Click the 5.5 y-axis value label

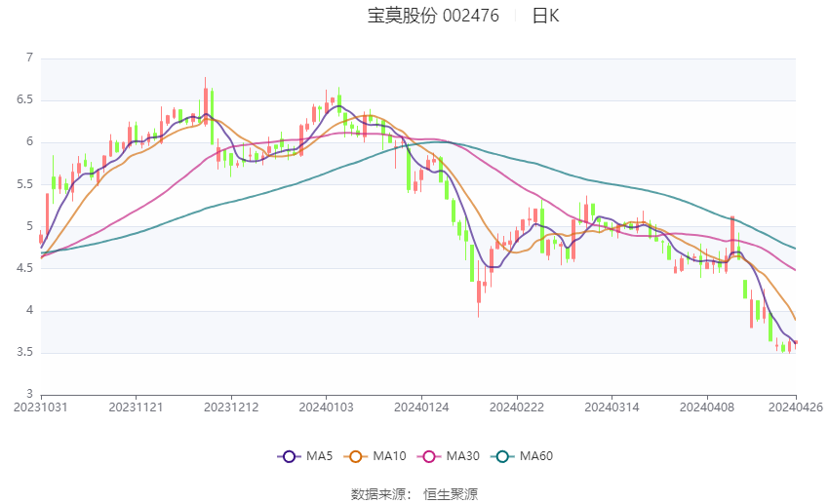(24, 184)
